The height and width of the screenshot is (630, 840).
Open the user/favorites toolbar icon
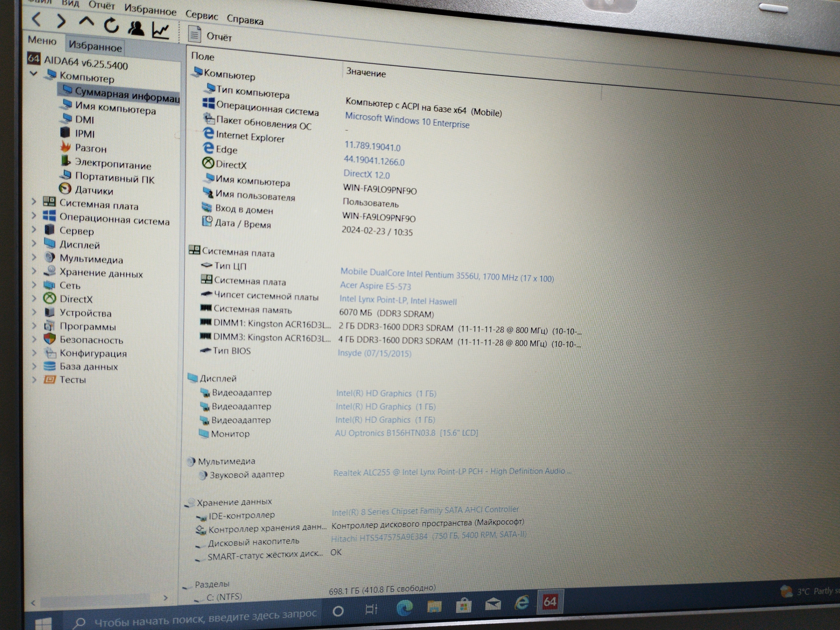tap(136, 28)
